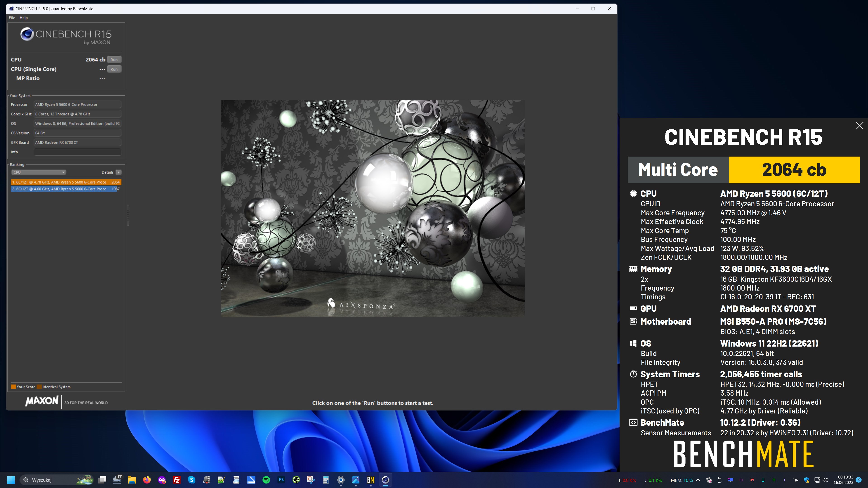Viewport: 868px width, 488px height.
Task: Open the Snipping Tool from the taskbar
Action: click(311, 480)
